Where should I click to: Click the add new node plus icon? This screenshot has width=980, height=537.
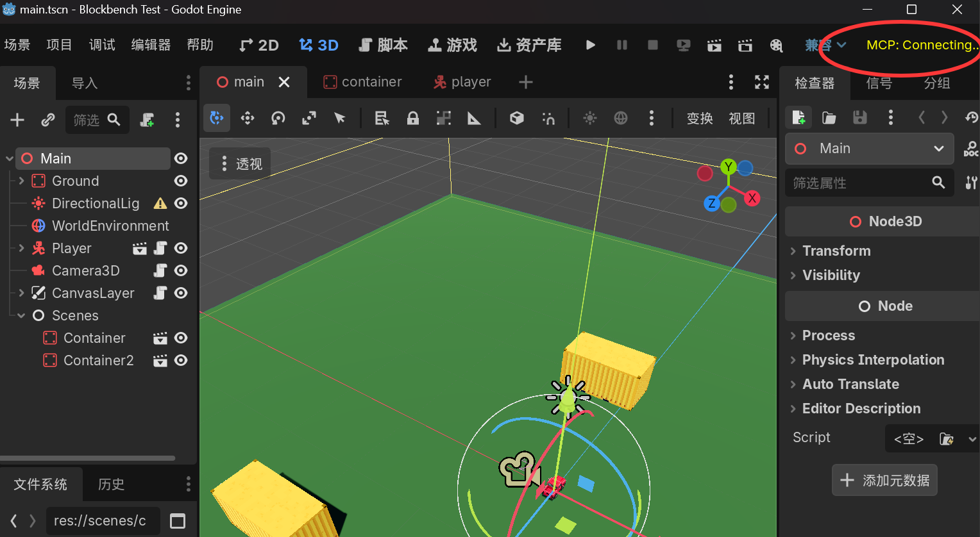click(x=17, y=120)
